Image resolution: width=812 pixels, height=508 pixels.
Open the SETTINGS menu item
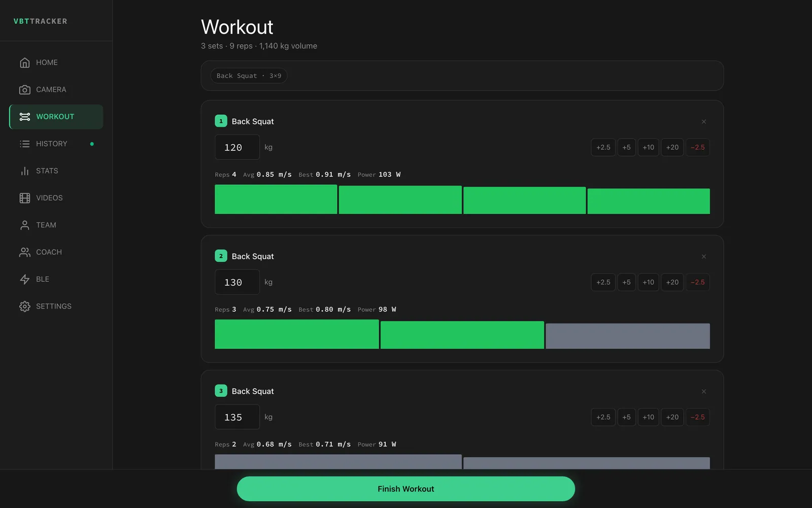(56, 306)
